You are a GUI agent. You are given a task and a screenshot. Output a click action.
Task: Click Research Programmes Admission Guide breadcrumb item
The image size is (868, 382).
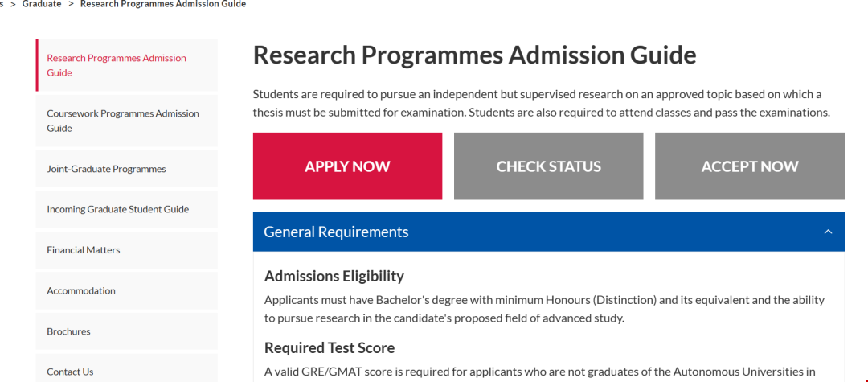(x=163, y=4)
